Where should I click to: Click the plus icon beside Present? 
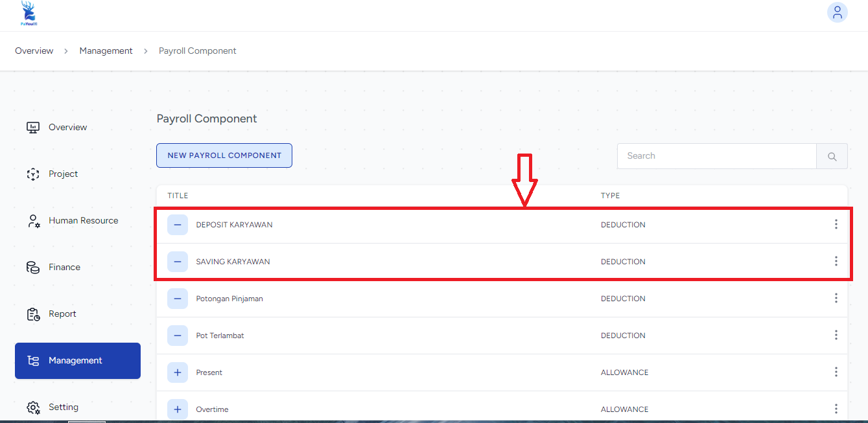(x=178, y=372)
